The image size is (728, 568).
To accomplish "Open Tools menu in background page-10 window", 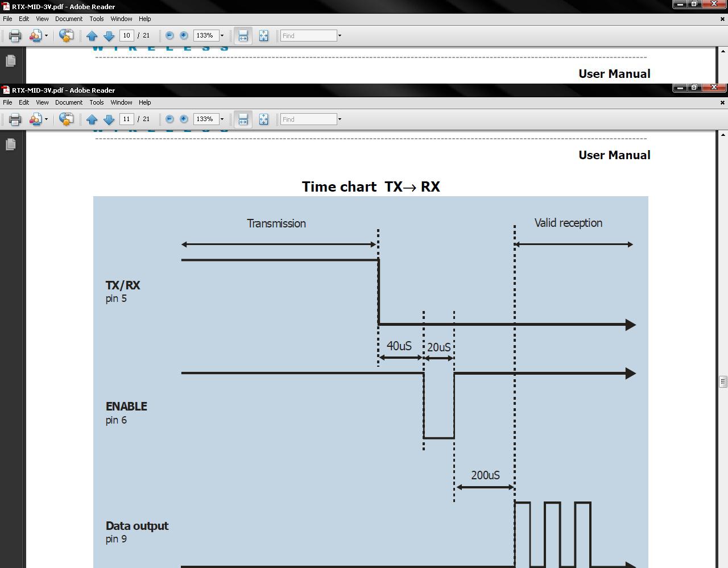I will pos(96,19).
